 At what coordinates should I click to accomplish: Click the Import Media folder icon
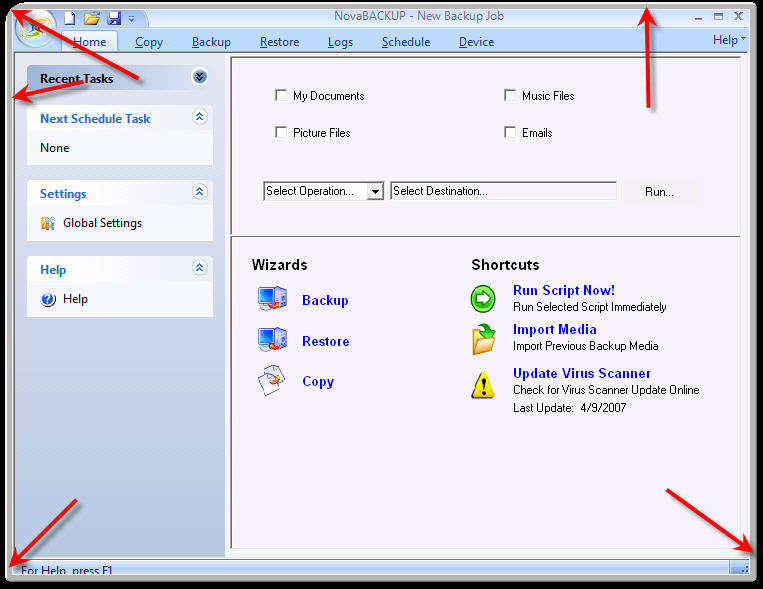click(483, 339)
